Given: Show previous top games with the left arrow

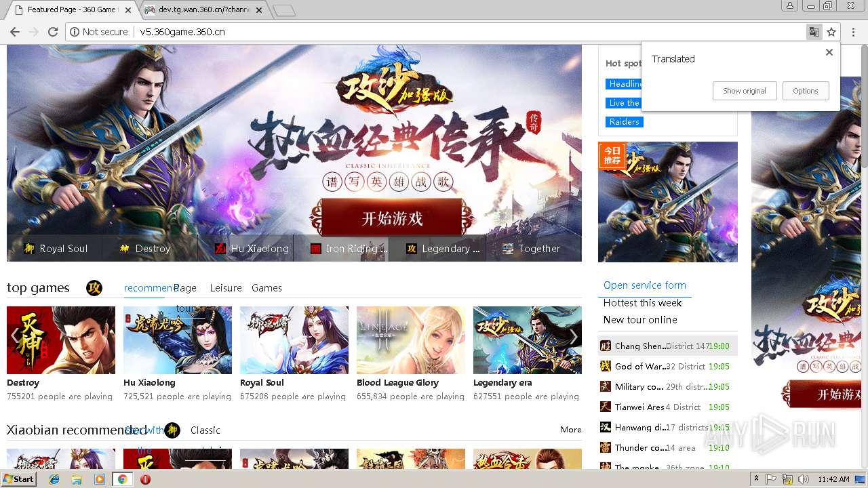Looking at the screenshot, I should pos(15,337).
